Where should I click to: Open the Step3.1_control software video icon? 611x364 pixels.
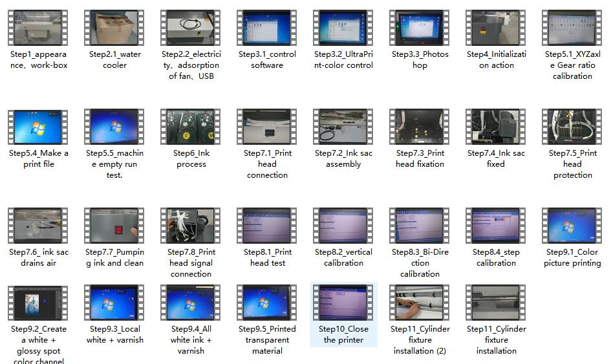coord(267,28)
